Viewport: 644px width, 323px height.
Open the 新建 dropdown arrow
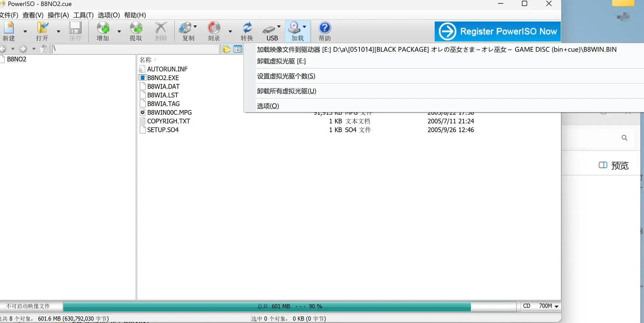25,32
